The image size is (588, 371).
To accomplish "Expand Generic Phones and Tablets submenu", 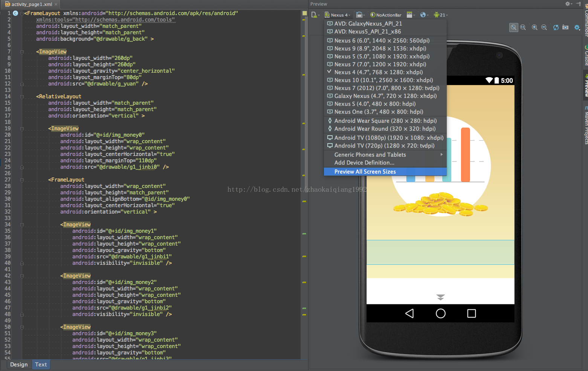I will (385, 155).
